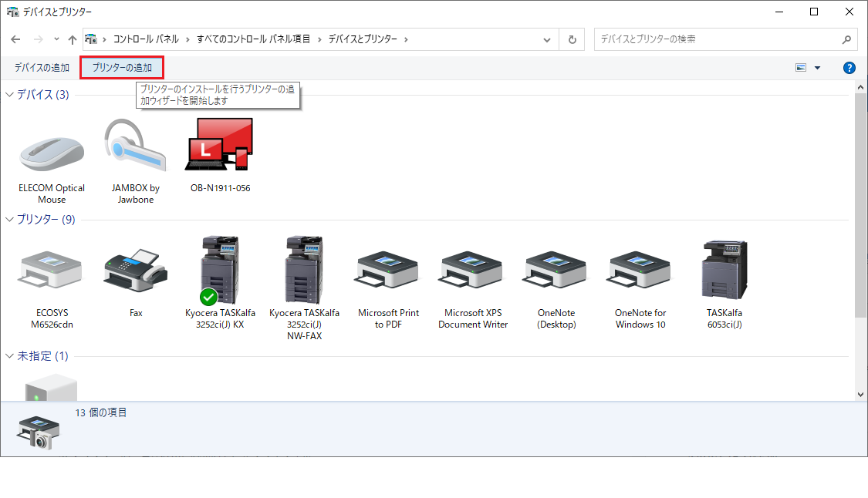Select the ELECOM Optical Mouse device icon
868x498 pixels.
(x=52, y=155)
